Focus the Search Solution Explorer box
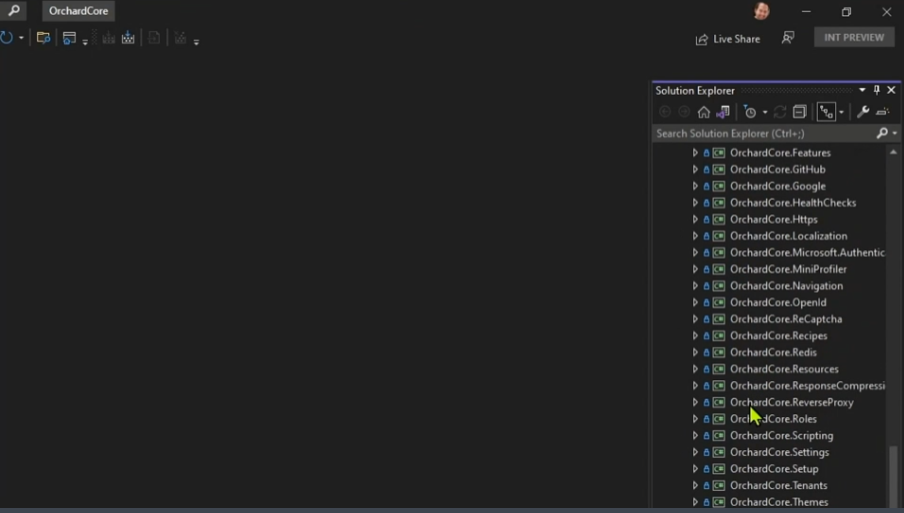Viewport: 904px width, 513px height. pyautogui.click(x=764, y=133)
